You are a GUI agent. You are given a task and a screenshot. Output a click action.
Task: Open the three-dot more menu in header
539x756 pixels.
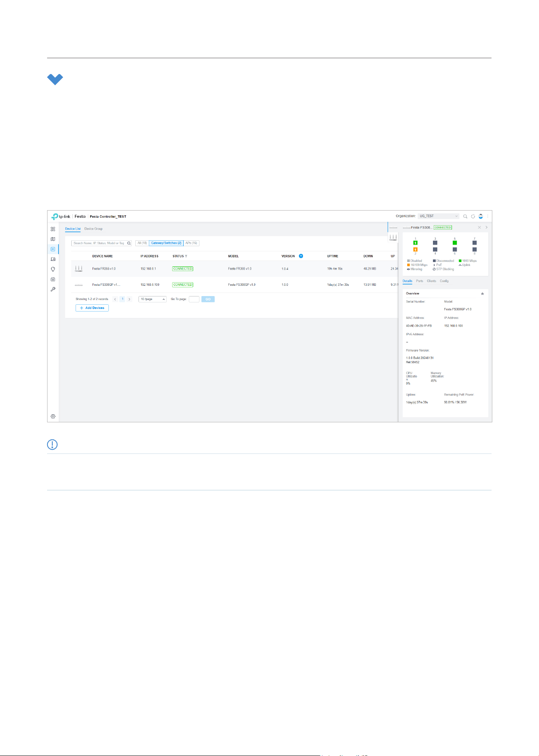(x=488, y=217)
